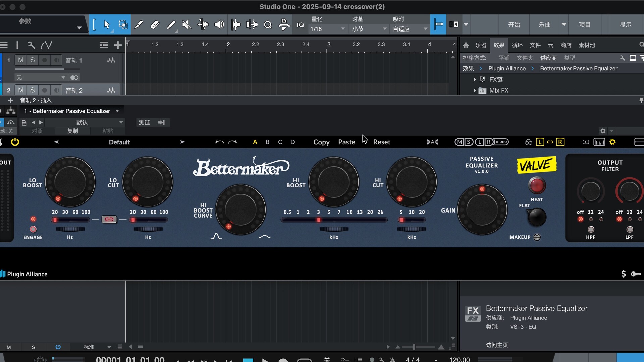This screenshot has width=644, height=362.
Task: Open plugin settings gear icon
Action: [x=612, y=142]
